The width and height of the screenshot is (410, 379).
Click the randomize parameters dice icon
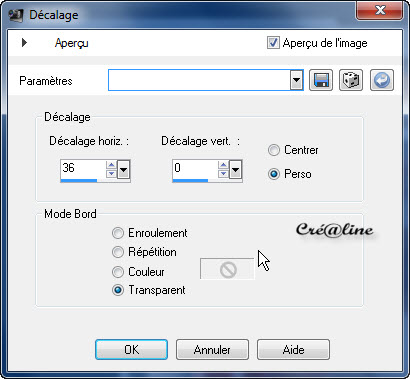tap(351, 80)
